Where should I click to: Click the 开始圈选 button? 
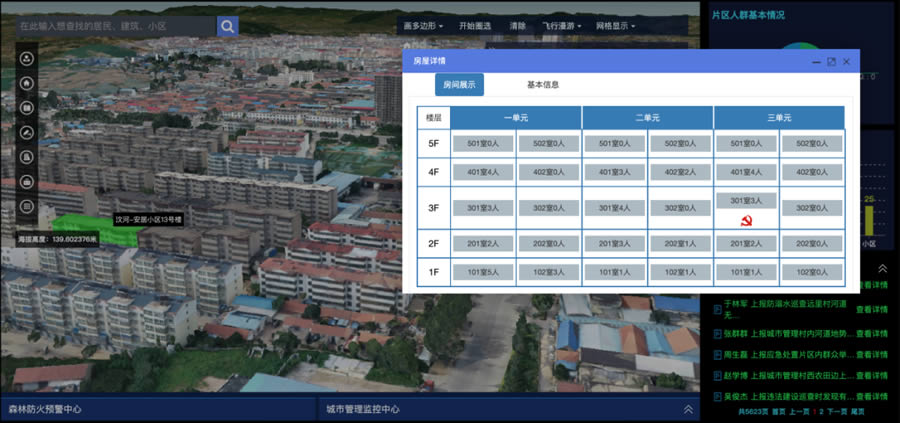pyautogui.click(x=476, y=25)
